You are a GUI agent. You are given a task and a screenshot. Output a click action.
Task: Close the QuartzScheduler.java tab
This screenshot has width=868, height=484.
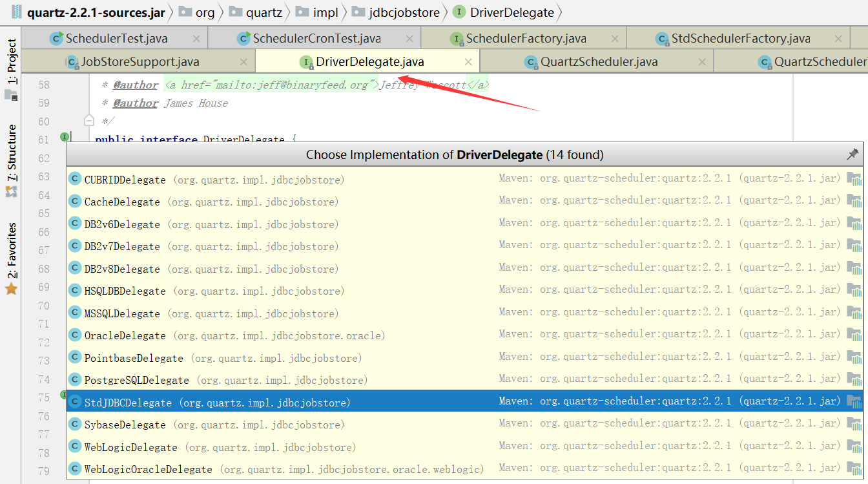pyautogui.click(x=702, y=62)
